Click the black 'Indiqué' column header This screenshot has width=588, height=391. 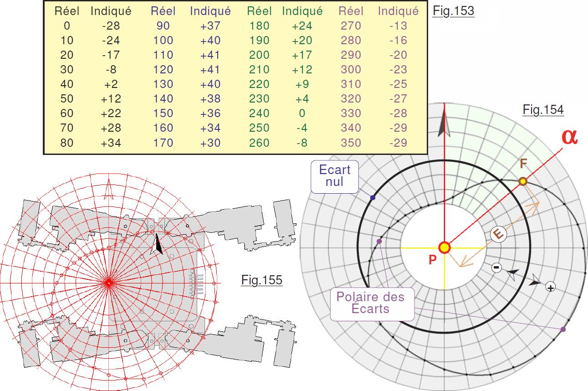pos(111,11)
